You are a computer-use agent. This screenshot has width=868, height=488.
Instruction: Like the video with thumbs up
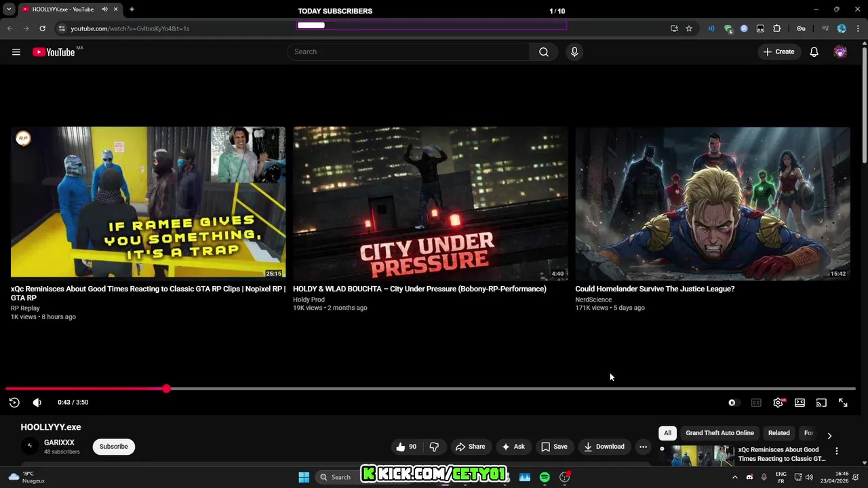point(407,447)
